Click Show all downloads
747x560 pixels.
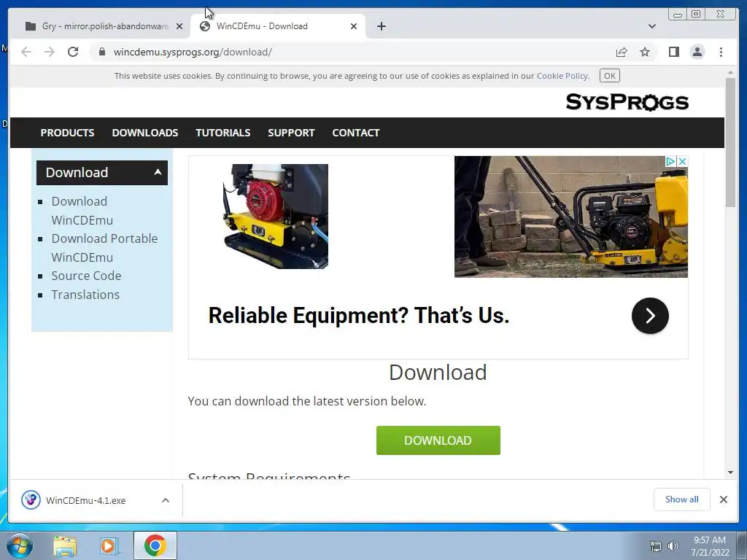682,499
